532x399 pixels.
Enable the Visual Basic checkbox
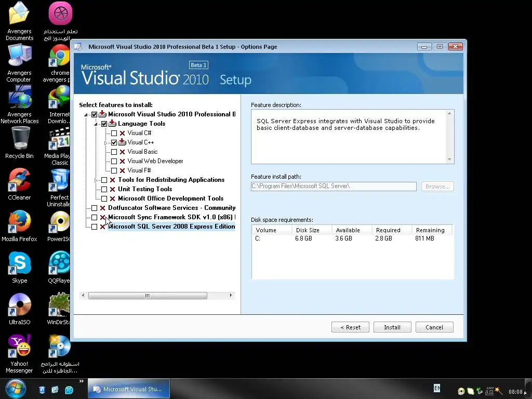coord(114,152)
